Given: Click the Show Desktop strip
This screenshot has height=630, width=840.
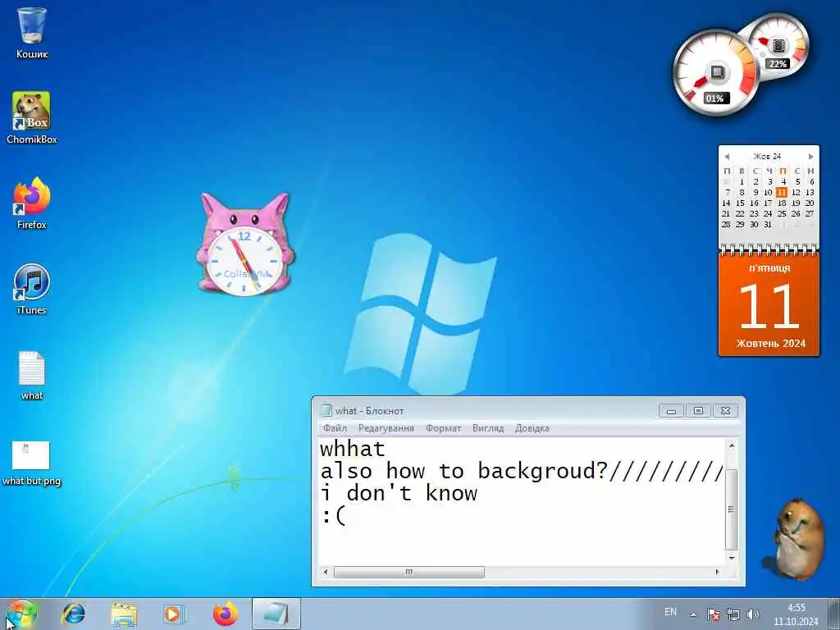Looking at the screenshot, I should [833, 614].
